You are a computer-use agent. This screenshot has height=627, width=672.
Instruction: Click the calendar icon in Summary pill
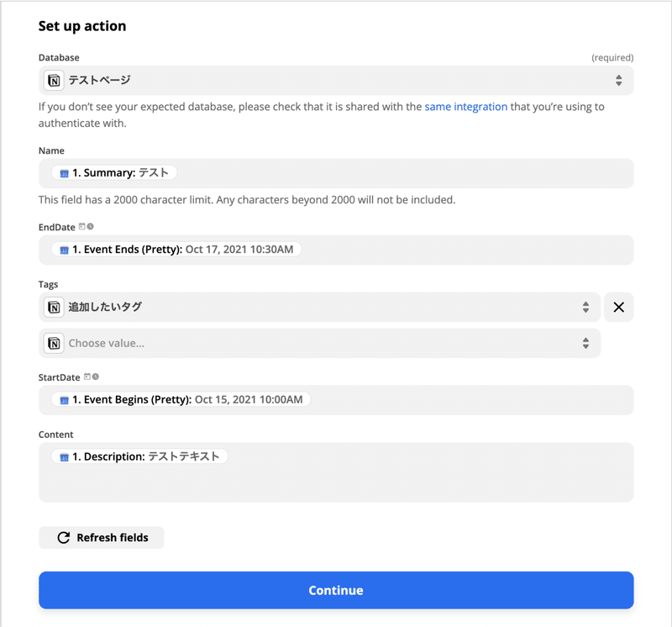point(64,174)
